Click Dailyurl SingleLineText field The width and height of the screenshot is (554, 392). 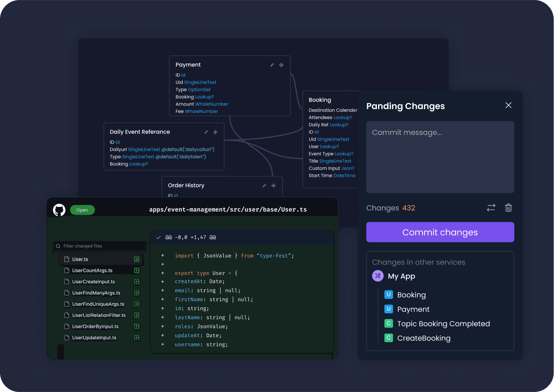tap(162, 150)
